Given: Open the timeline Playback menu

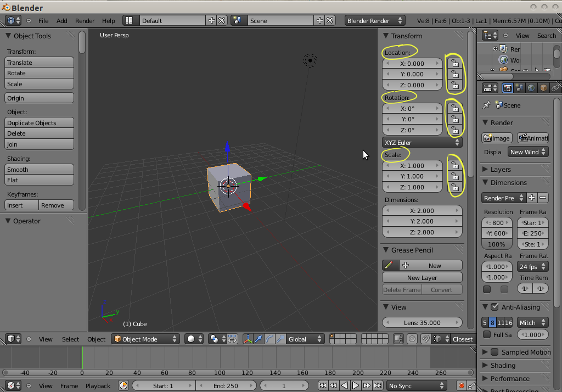Looking at the screenshot, I should click(98, 386).
